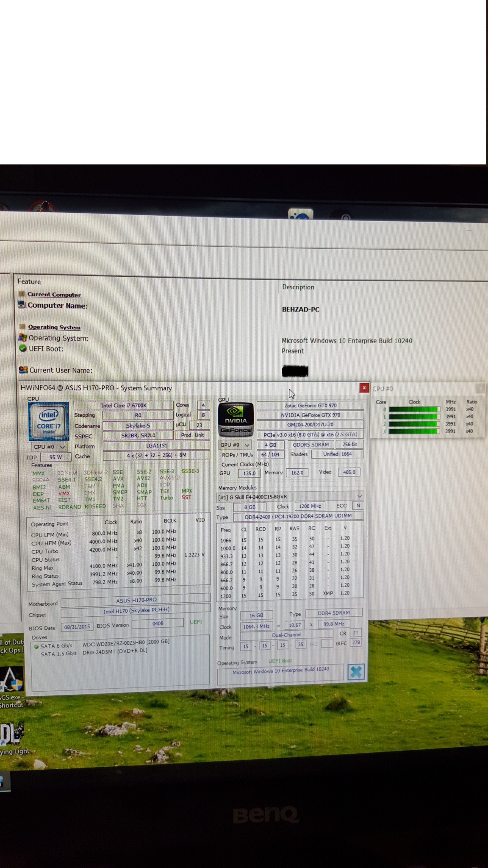The width and height of the screenshot is (488, 868).
Task: Click the Current User Name users icon
Action: (x=23, y=370)
